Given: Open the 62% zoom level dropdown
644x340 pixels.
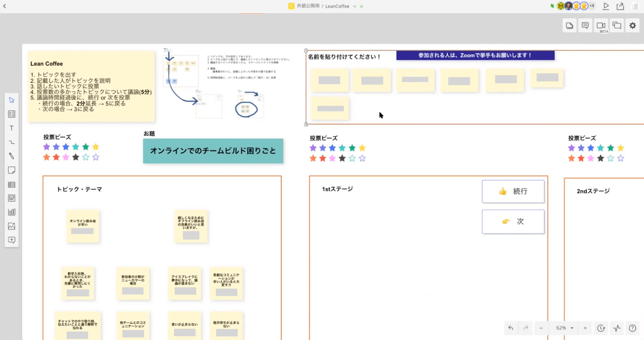Looking at the screenshot, I should [x=564, y=328].
